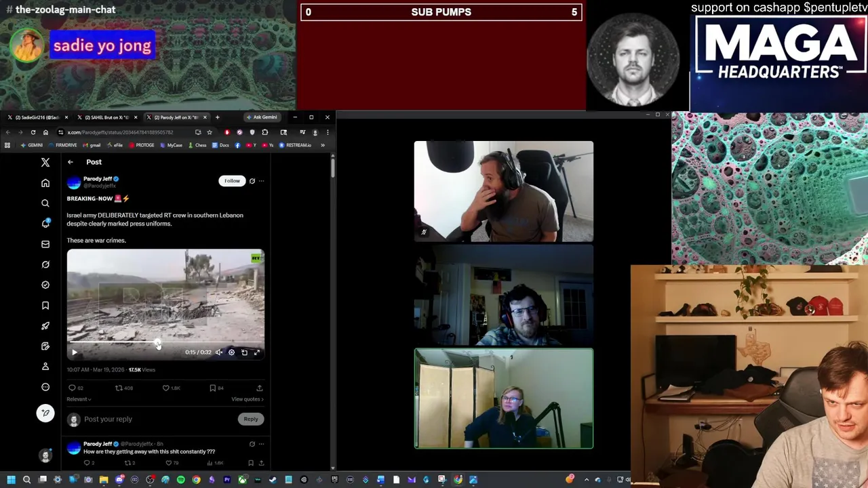
Task: Like the 'How are they getting away' reply
Action: pos(169,463)
